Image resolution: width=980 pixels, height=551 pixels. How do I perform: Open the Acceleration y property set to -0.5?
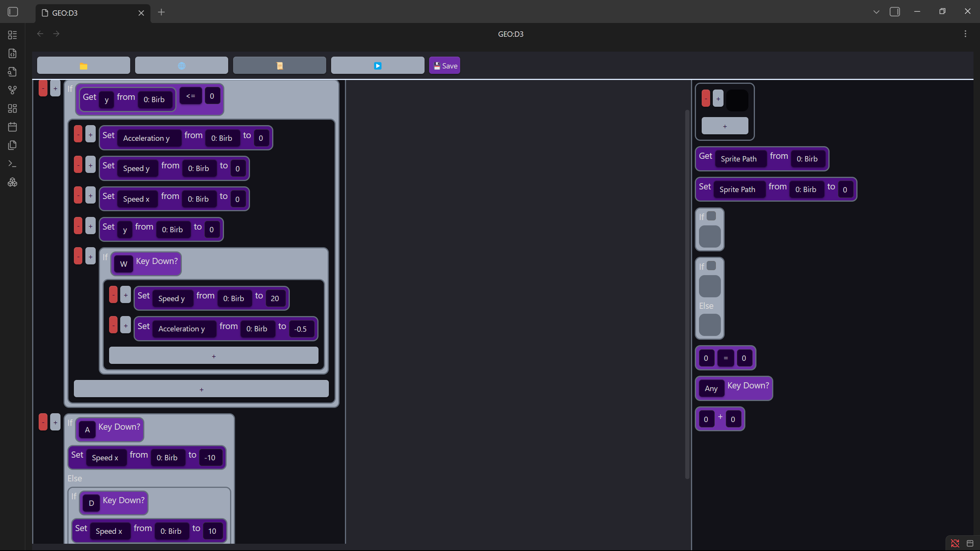(x=185, y=329)
